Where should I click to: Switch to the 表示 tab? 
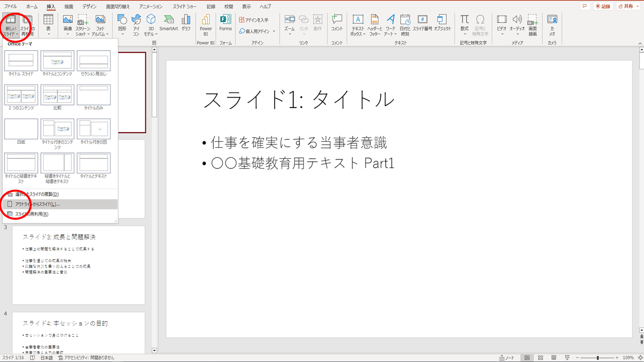(x=246, y=7)
